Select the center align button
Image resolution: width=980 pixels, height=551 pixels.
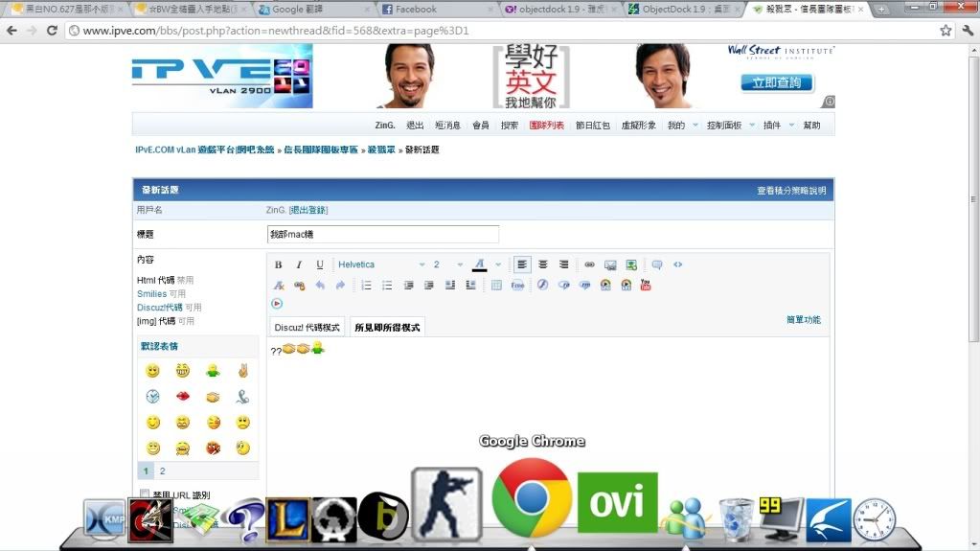(x=542, y=264)
